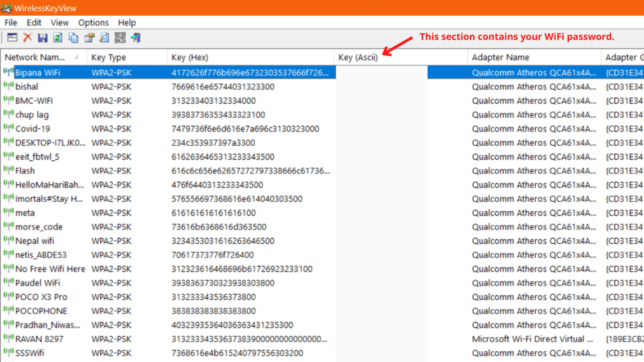The height and width of the screenshot is (362, 644).
Task: Click WPA2-PSK key type in meta row
Action: 111,212
